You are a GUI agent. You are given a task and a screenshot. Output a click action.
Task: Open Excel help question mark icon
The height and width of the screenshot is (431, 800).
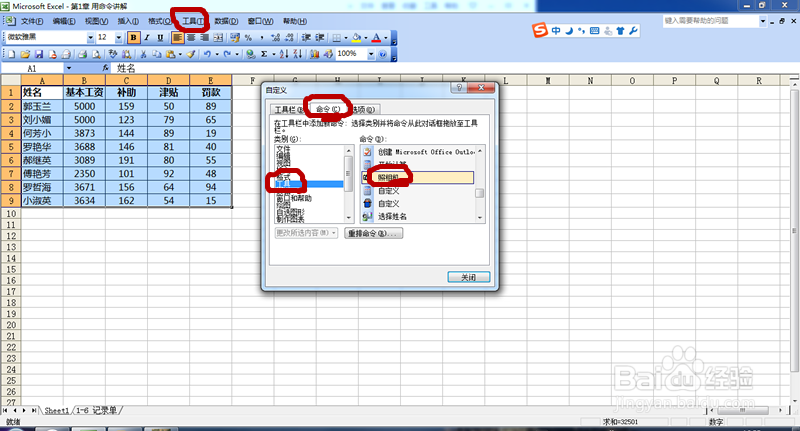[383, 54]
